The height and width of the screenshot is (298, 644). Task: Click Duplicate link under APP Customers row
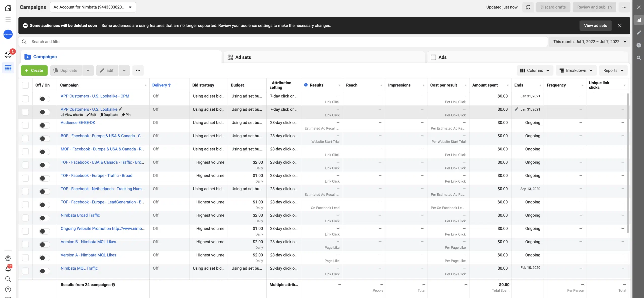[x=109, y=115]
